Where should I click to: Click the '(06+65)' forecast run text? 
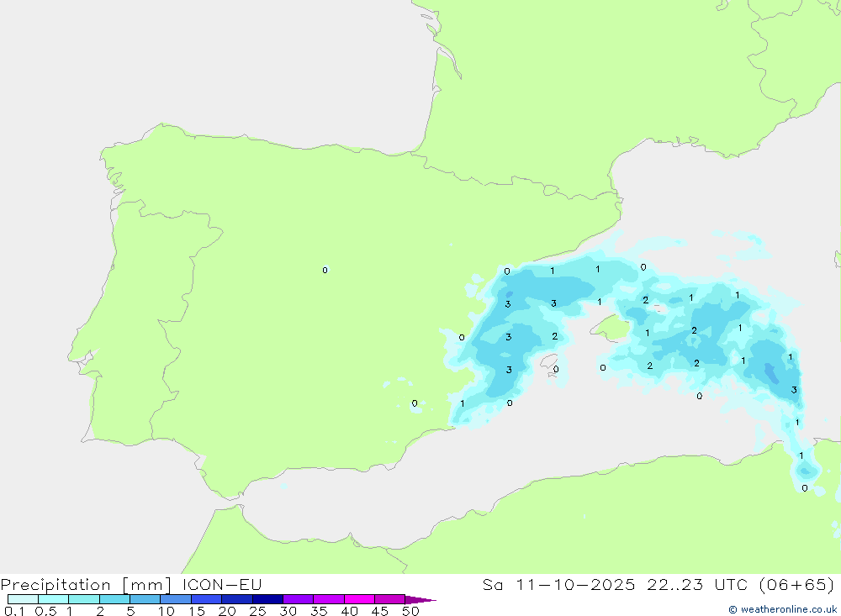[x=797, y=584]
